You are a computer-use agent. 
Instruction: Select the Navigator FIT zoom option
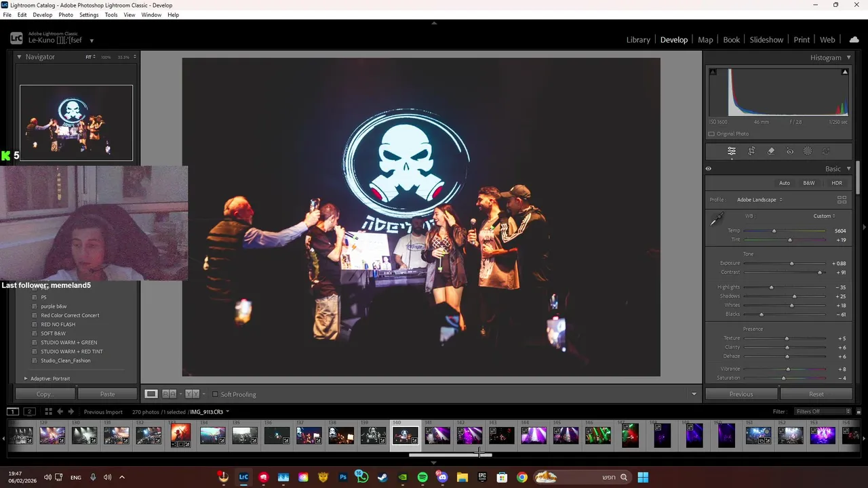tap(90, 57)
